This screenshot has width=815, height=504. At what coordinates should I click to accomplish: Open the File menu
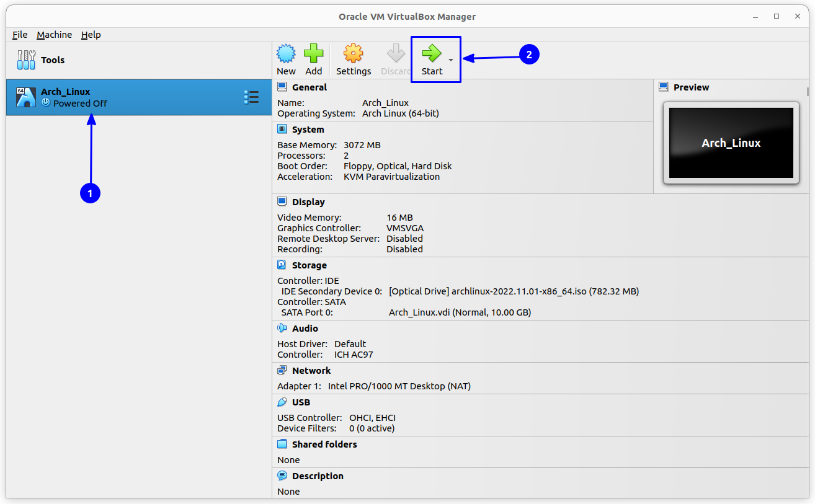pos(19,35)
